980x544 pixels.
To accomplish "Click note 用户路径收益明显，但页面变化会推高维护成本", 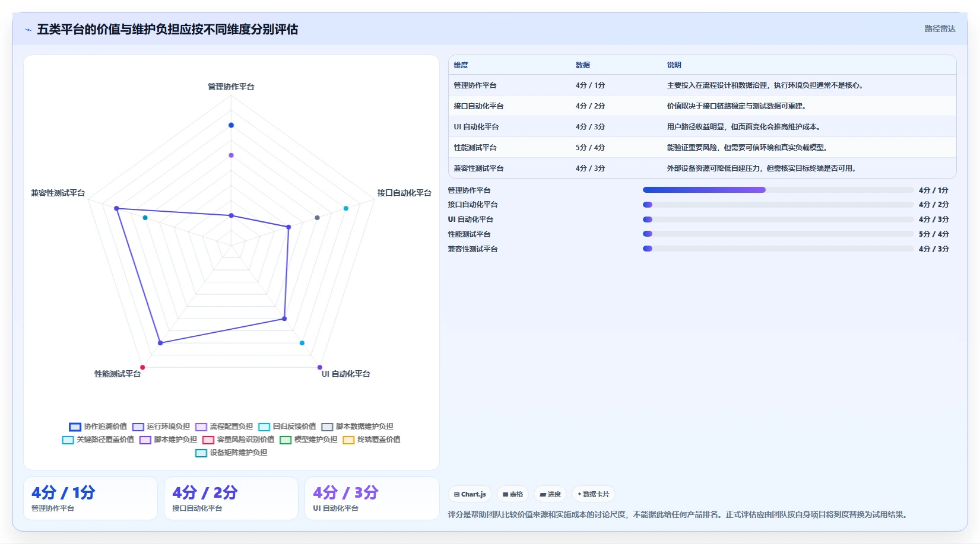I will tap(744, 127).
